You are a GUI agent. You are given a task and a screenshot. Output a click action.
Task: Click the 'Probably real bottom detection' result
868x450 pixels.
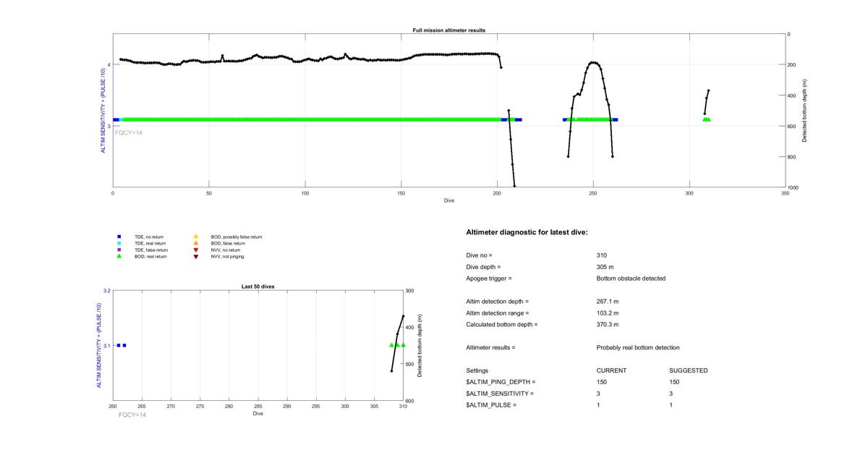tap(638, 348)
